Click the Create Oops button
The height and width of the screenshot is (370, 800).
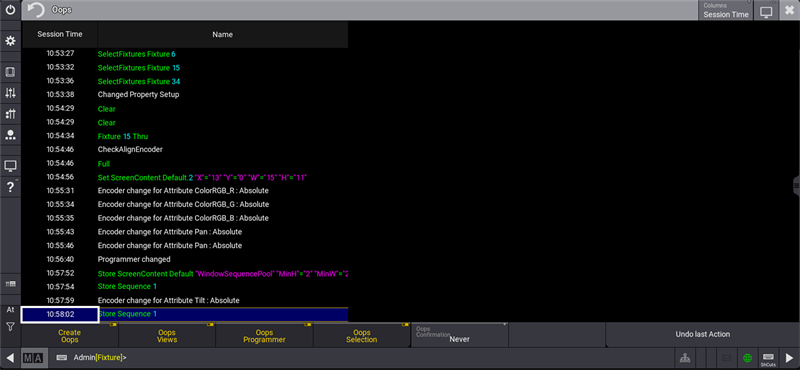tap(69, 336)
